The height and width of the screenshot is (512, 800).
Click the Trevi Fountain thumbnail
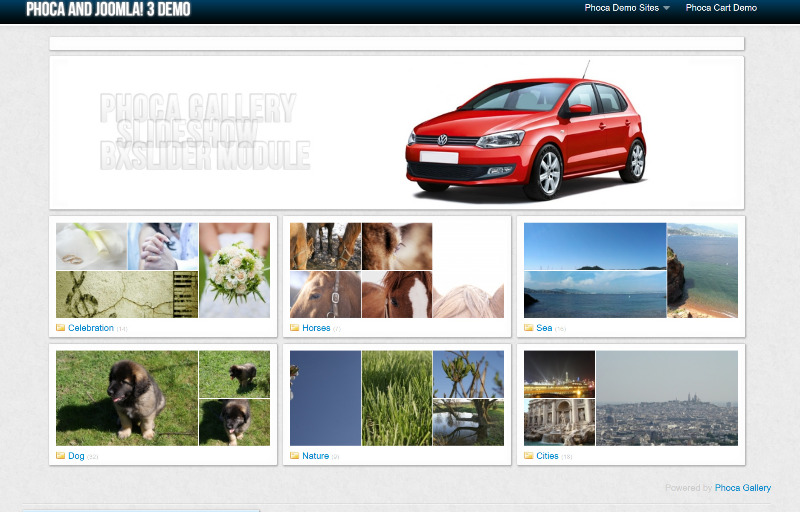point(560,422)
